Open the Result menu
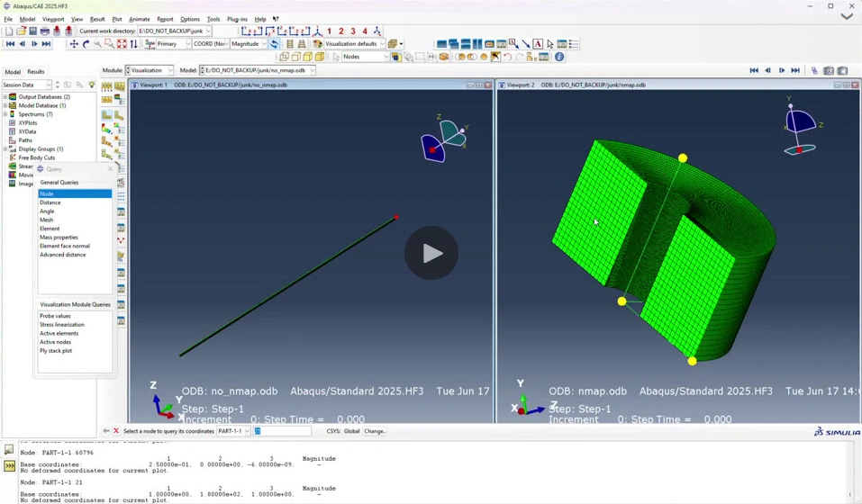This screenshot has height=504, width=862. [97, 19]
